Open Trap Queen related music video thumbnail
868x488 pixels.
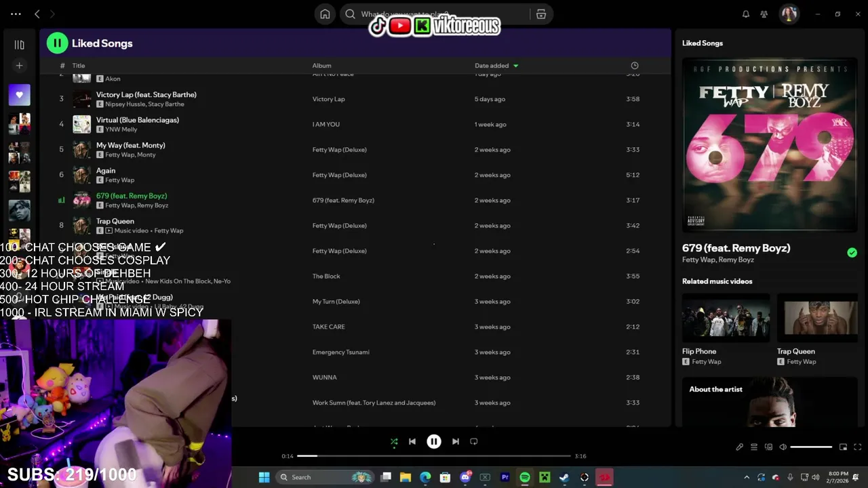pyautogui.click(x=817, y=317)
